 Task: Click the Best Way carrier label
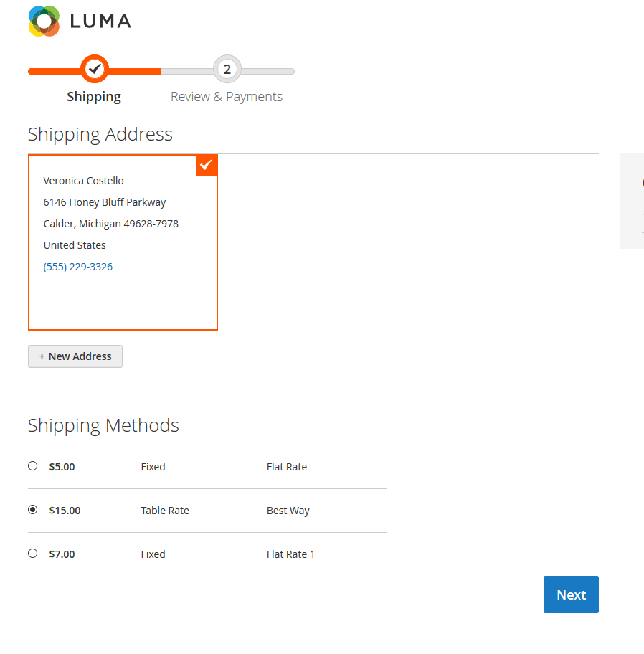[288, 511]
